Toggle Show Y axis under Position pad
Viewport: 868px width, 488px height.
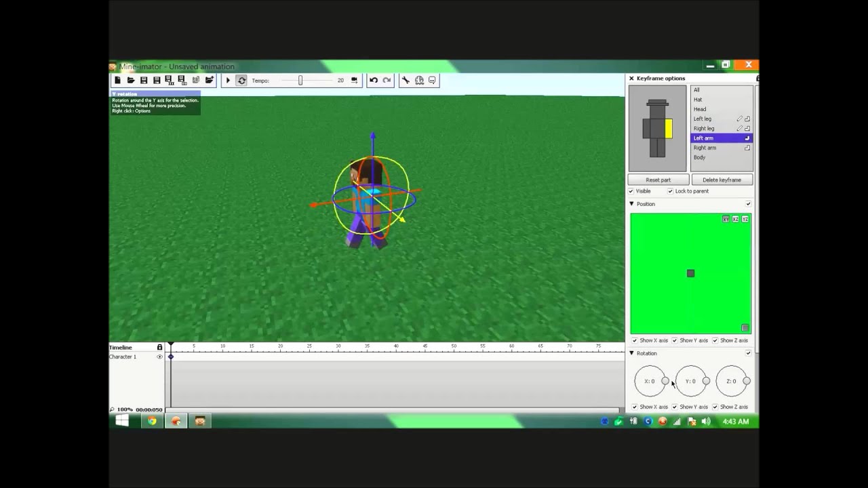(x=674, y=340)
